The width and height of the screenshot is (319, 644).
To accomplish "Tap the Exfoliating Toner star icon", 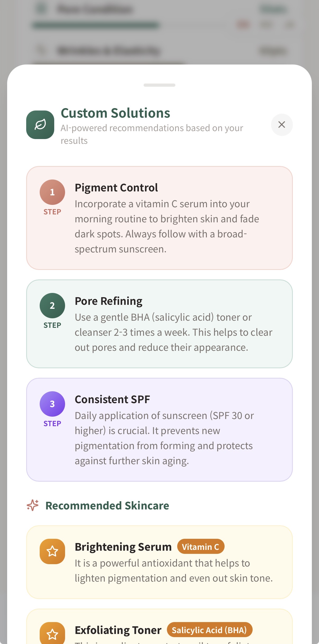I will (x=52, y=633).
